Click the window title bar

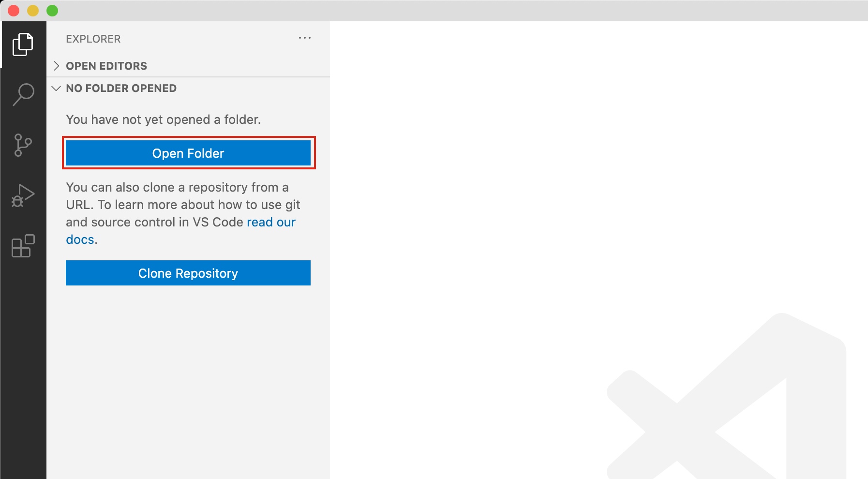tap(435, 11)
